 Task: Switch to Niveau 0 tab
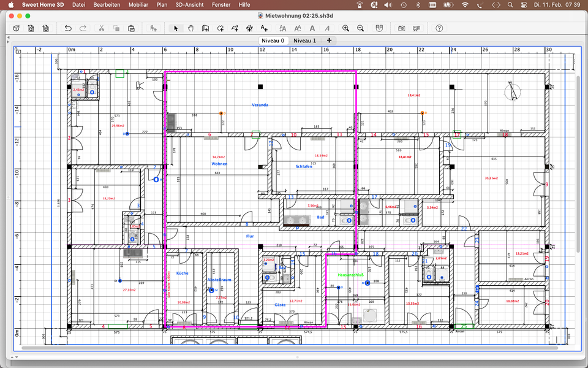click(x=273, y=40)
